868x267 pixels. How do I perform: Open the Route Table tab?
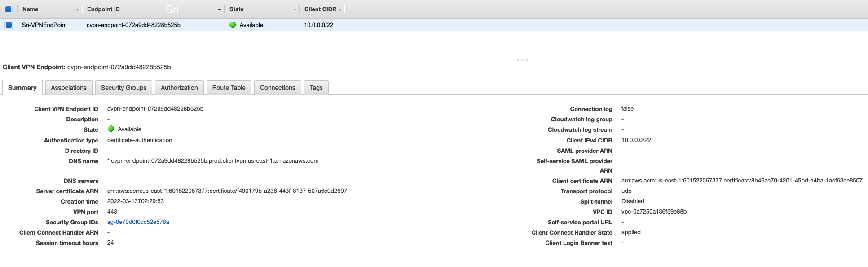(x=229, y=88)
